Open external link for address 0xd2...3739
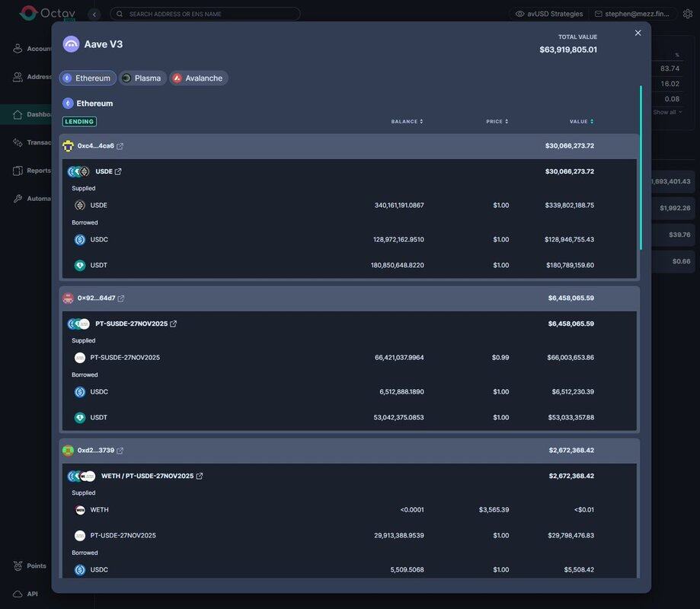This screenshot has width=700, height=609. click(x=120, y=451)
